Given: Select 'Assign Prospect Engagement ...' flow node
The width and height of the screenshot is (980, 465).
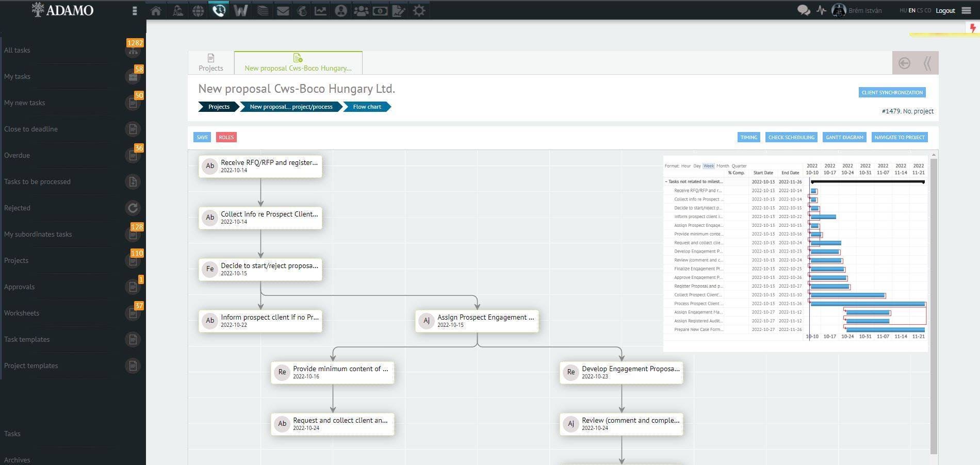Looking at the screenshot, I should (x=477, y=321).
